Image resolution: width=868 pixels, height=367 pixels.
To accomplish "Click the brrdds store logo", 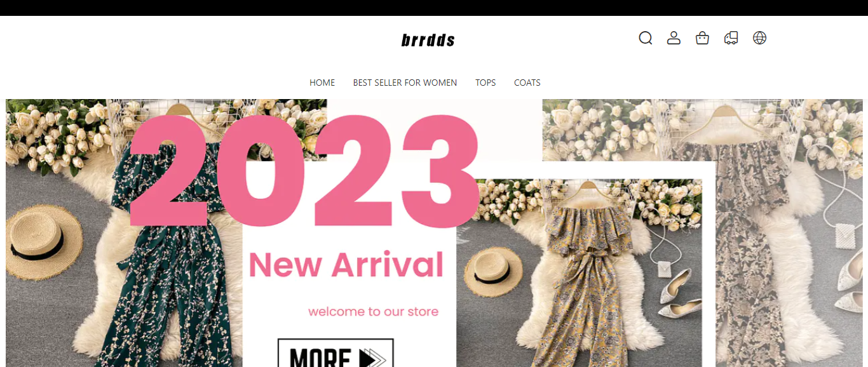I will (428, 41).
